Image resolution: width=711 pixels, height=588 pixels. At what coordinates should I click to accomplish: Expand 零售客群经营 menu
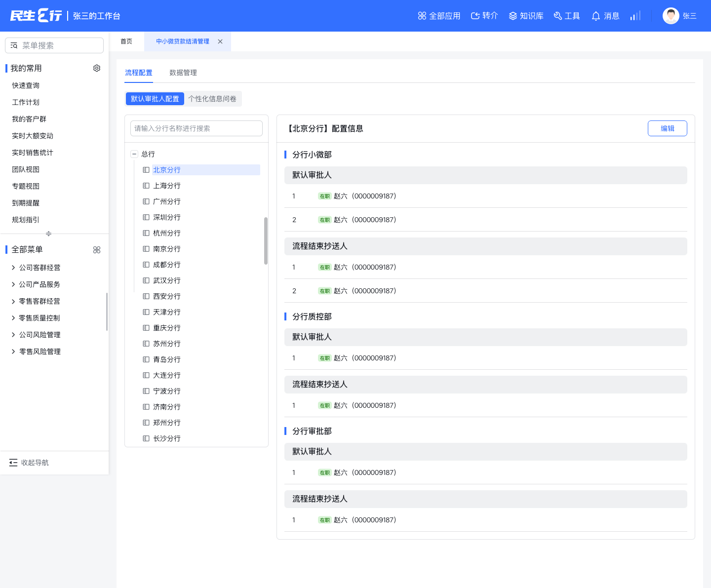(13, 301)
